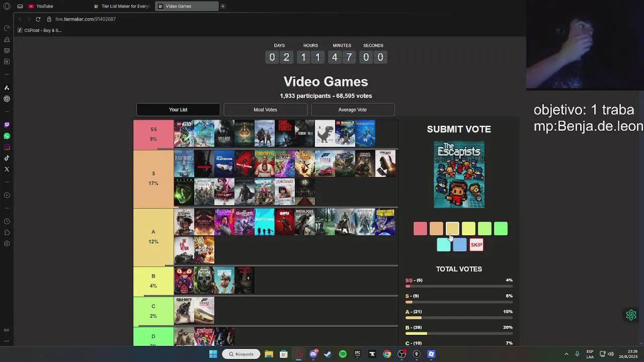Open WhatsApp in the browser sidebar
This screenshot has width=644, height=362.
(7, 136)
